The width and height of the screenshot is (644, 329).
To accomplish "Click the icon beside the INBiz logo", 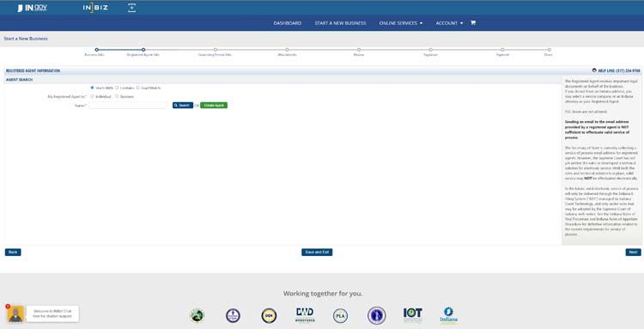I will (x=131, y=8).
